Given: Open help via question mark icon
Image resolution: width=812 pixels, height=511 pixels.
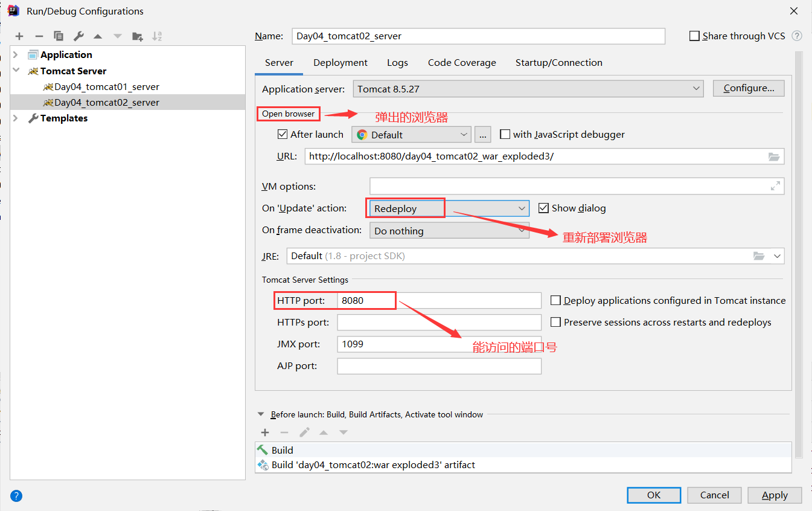Looking at the screenshot, I should tap(16, 496).
